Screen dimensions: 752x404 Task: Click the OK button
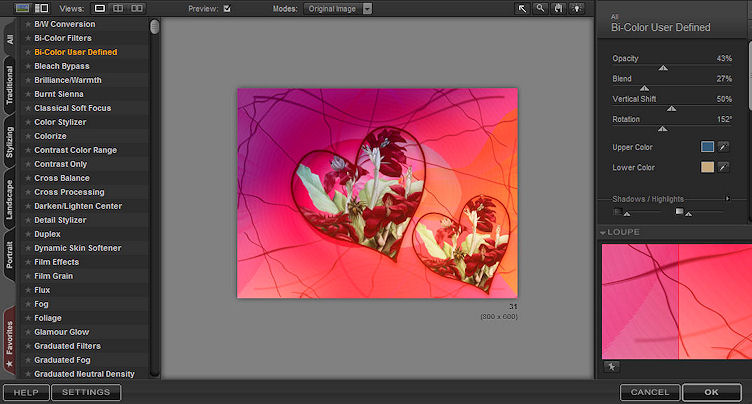click(709, 392)
